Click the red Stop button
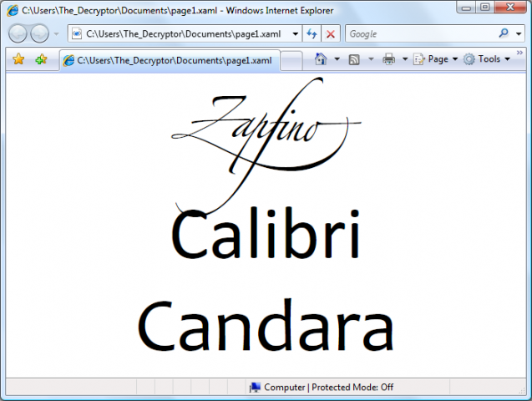 pyautogui.click(x=331, y=34)
